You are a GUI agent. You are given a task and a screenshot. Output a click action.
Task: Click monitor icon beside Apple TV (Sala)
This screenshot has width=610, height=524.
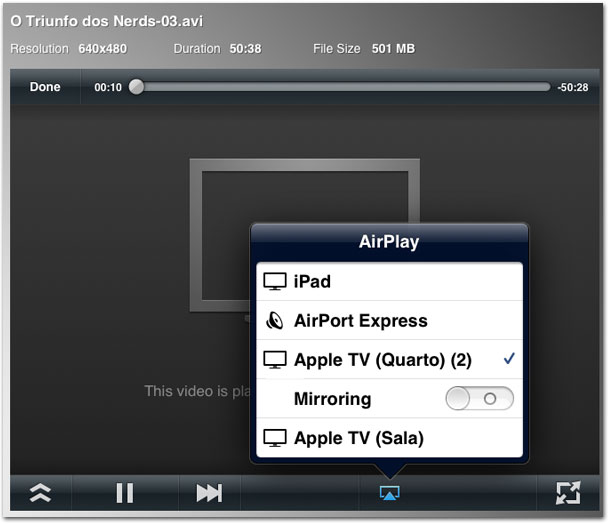click(x=275, y=438)
